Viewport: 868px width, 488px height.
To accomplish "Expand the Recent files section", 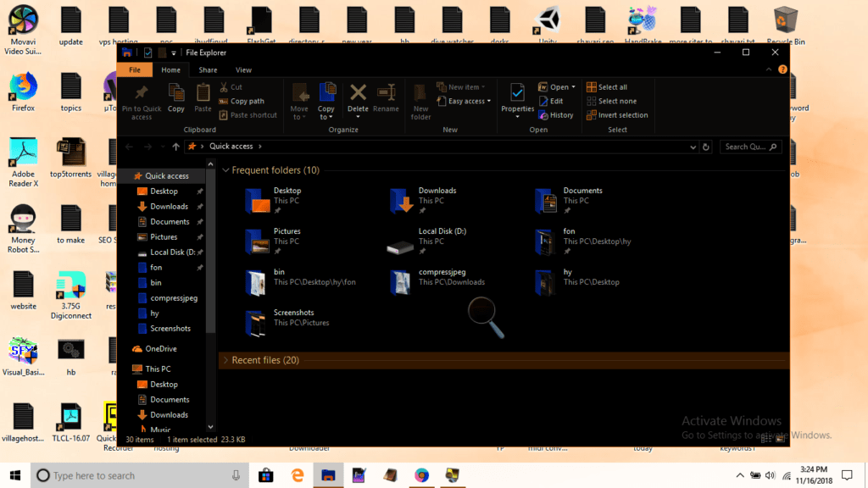I will pos(227,359).
